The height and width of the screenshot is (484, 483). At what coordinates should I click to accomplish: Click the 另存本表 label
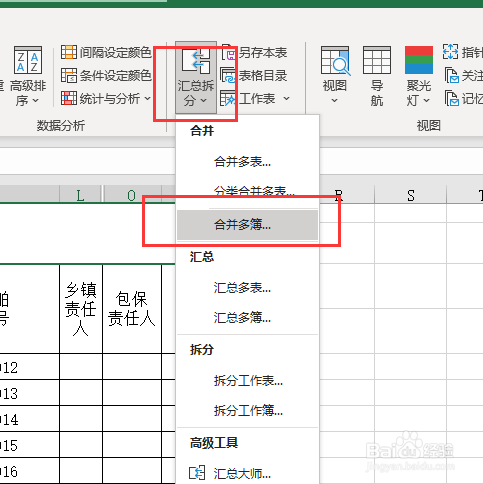pos(263,53)
